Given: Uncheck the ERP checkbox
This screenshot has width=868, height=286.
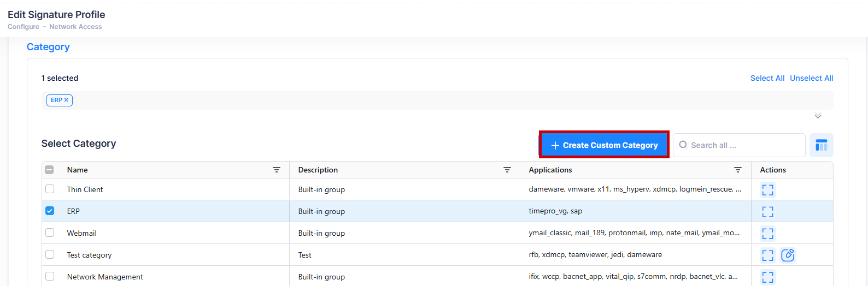Looking at the screenshot, I should (x=50, y=211).
